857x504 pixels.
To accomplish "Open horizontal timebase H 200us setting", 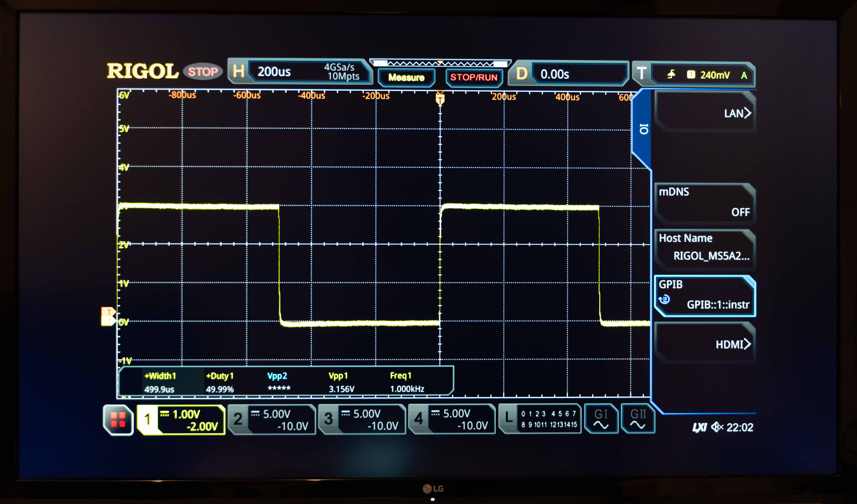I will click(300, 71).
